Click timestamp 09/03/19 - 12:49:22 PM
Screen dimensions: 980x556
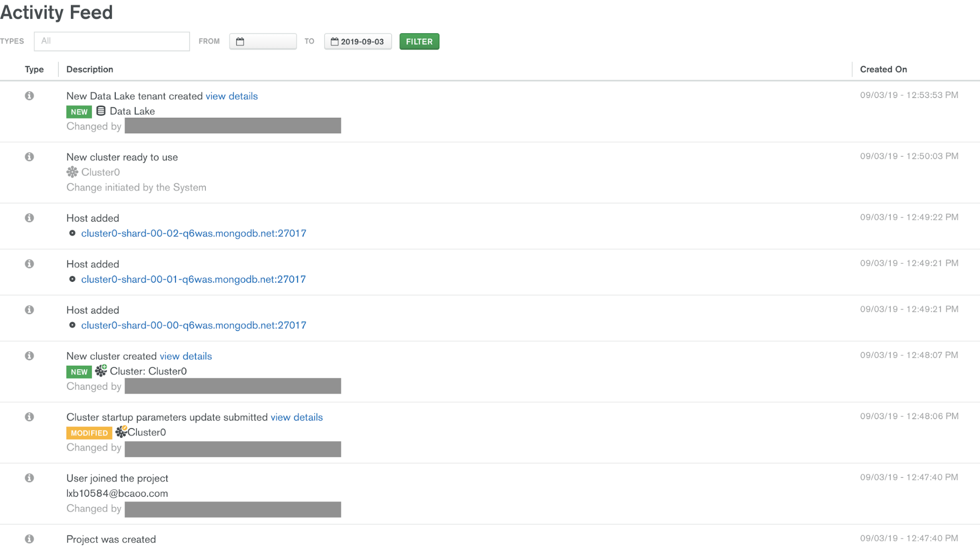(909, 217)
